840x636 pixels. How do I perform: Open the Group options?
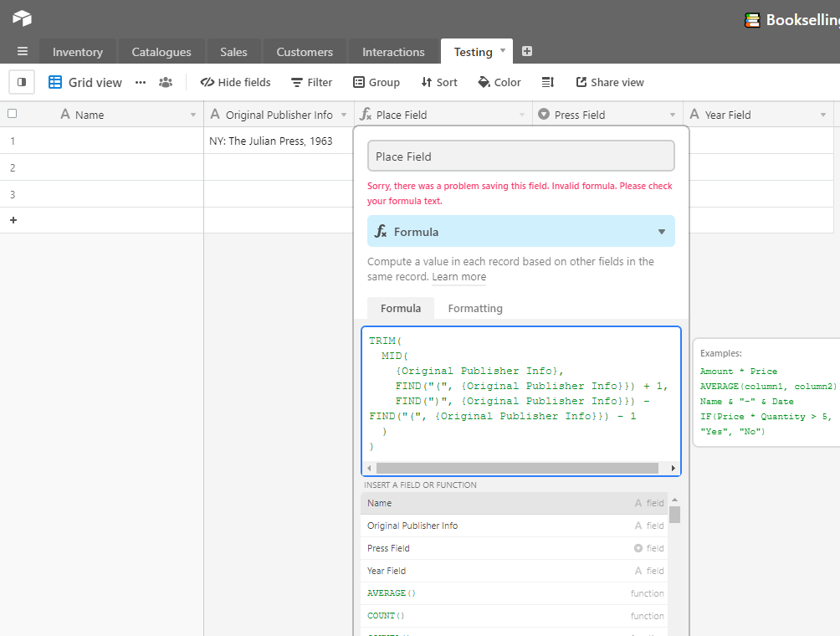click(376, 83)
